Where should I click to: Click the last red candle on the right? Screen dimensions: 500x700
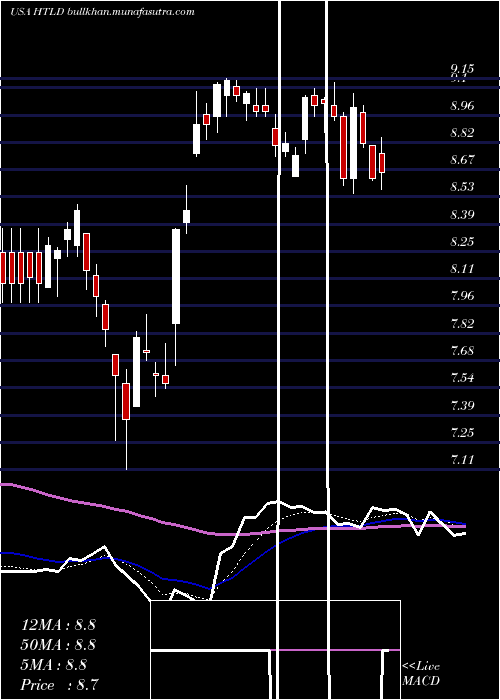click(382, 163)
